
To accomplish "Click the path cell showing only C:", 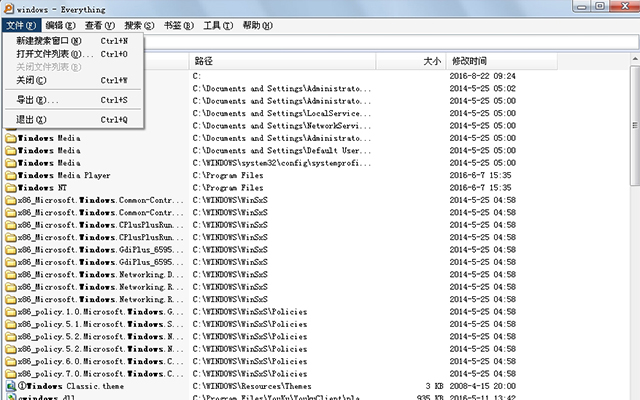I will point(197,76).
